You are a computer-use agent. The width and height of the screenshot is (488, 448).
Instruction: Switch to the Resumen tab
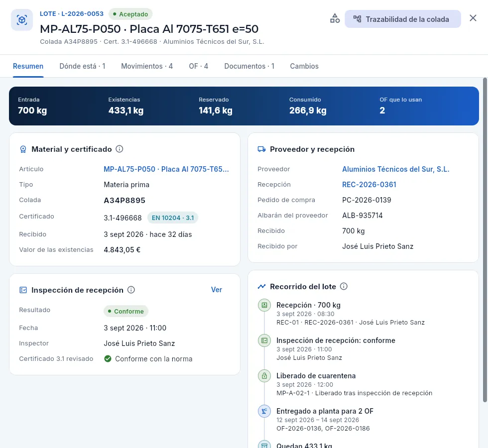(x=28, y=66)
